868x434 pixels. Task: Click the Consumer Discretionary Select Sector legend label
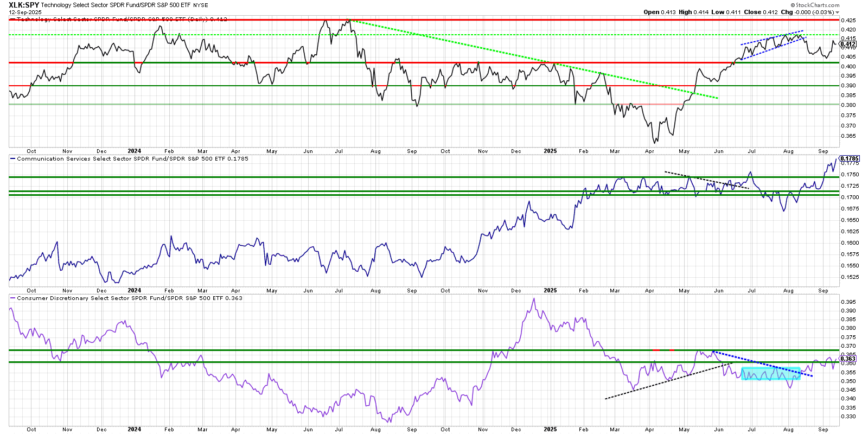click(130, 298)
